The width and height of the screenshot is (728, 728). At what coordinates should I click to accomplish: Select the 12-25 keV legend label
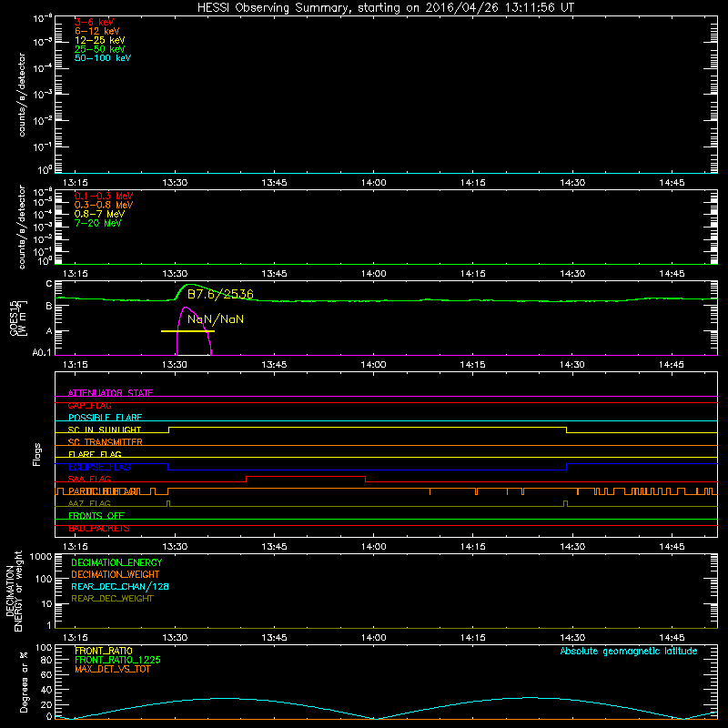(x=100, y=40)
